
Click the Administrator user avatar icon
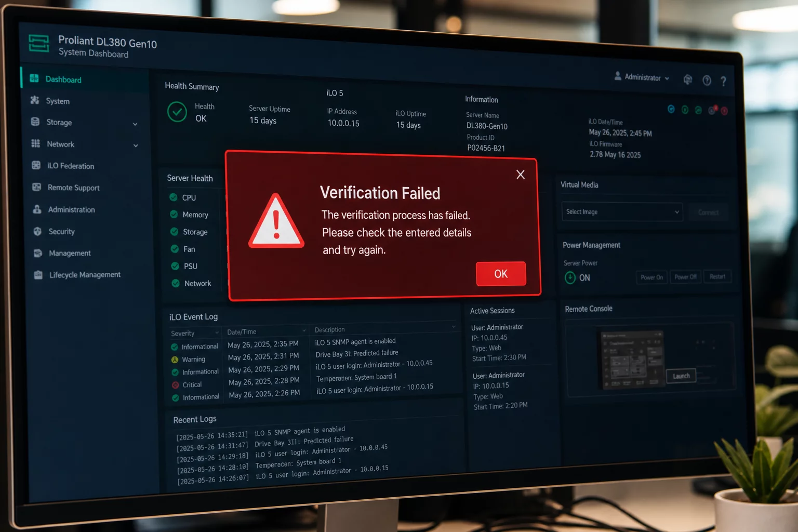(618, 76)
